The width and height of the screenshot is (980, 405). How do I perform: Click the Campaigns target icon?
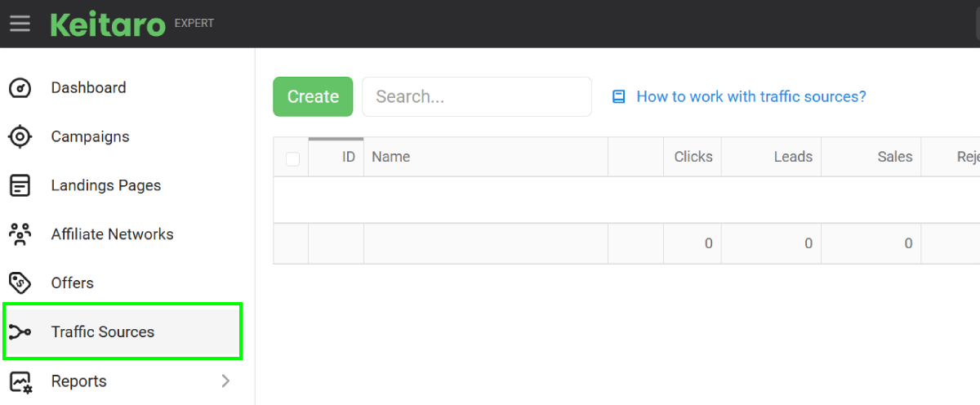coord(20,136)
